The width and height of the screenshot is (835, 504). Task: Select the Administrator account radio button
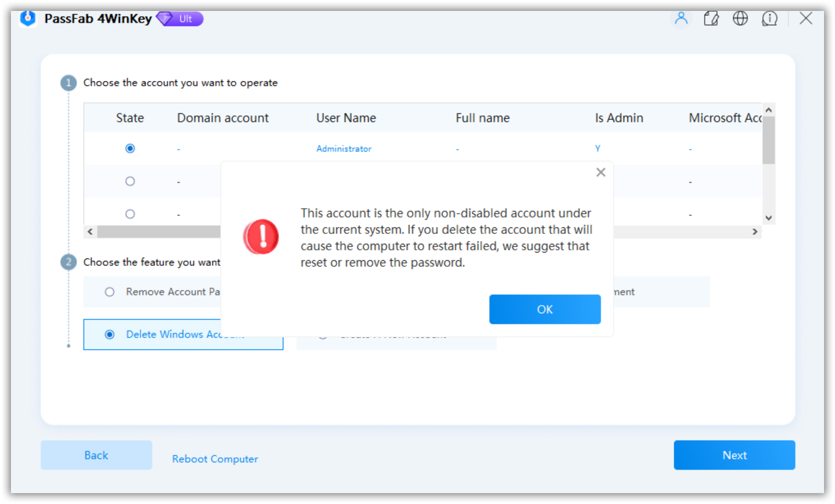(x=130, y=148)
